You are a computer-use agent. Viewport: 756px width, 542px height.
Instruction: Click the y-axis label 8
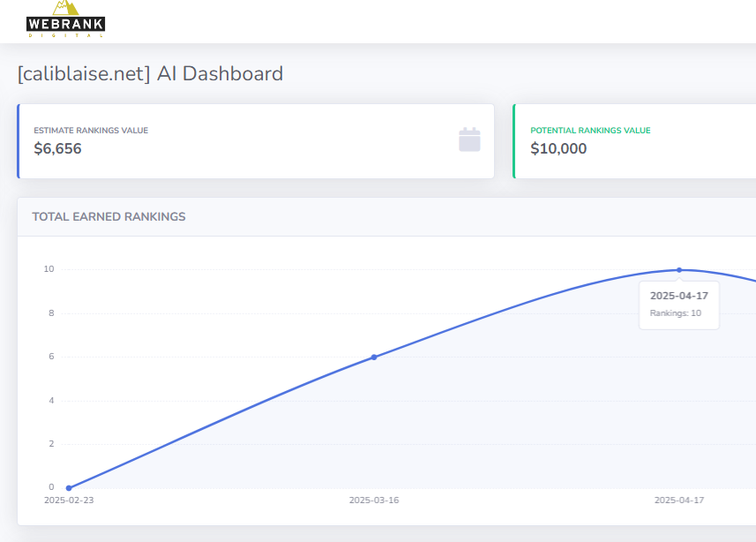pos(51,313)
